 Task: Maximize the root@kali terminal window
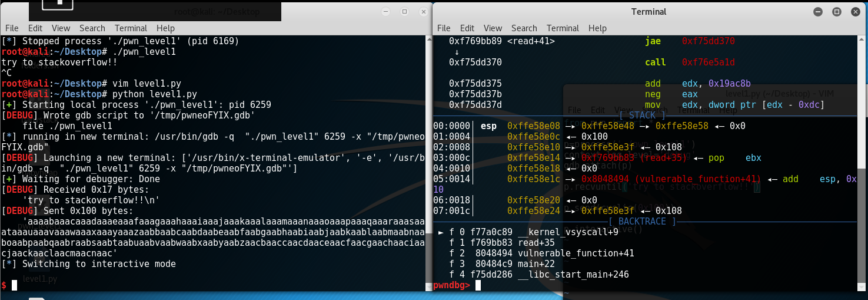click(404, 12)
